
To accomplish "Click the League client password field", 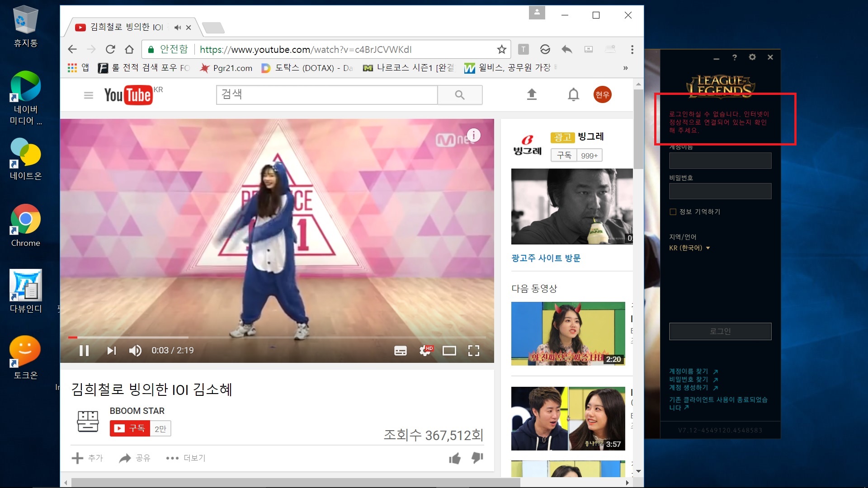I will (x=720, y=191).
